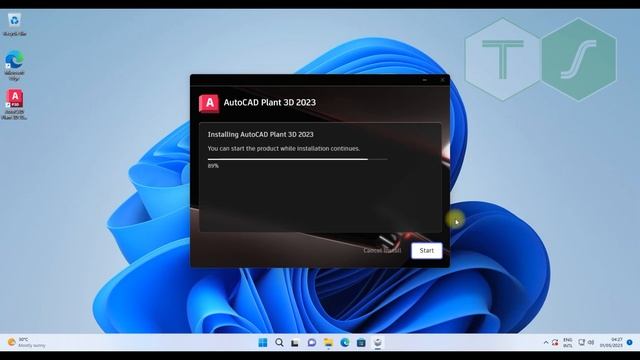Open Task View on the taskbar

[295, 342]
